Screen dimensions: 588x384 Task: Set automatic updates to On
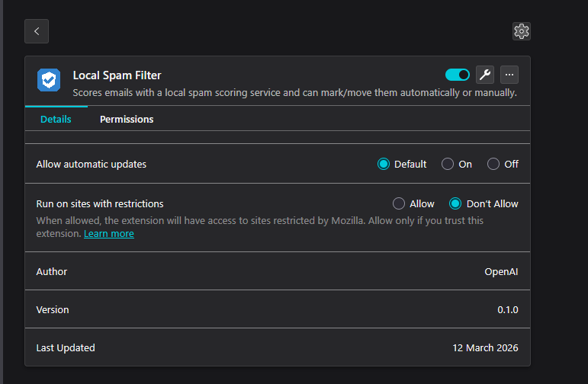click(448, 164)
